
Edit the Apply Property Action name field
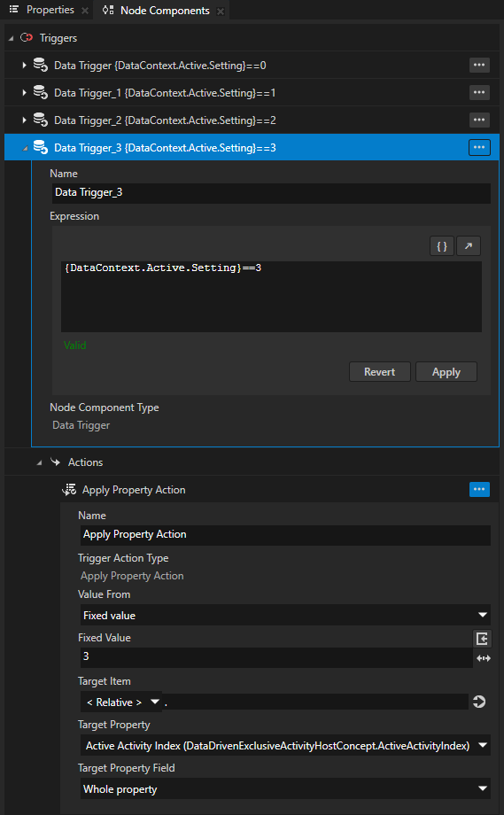pos(285,535)
